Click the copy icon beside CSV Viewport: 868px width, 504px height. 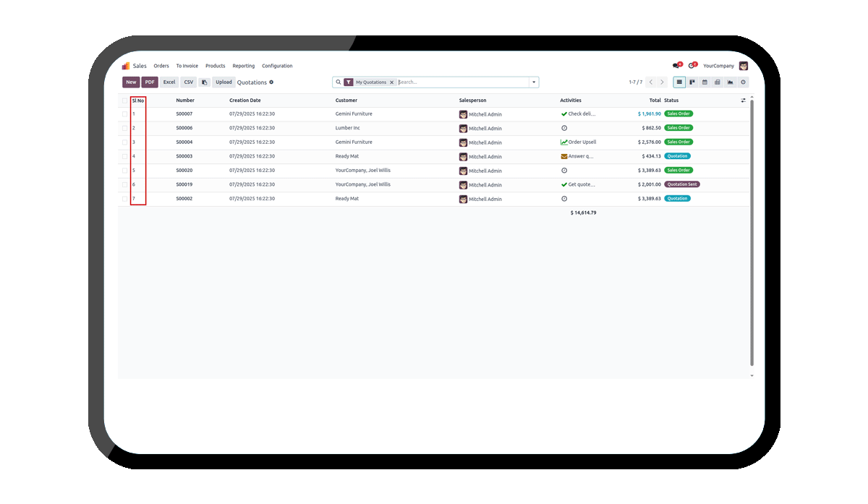[x=204, y=82]
